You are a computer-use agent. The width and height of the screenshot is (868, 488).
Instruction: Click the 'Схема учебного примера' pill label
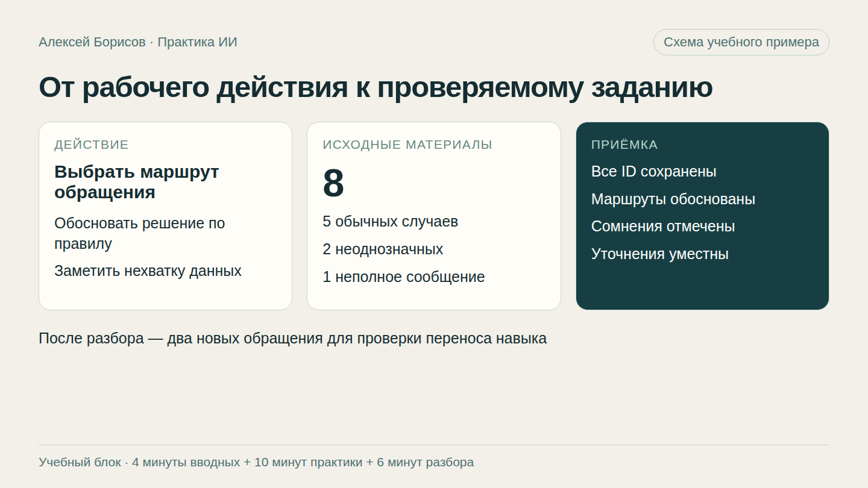click(741, 42)
